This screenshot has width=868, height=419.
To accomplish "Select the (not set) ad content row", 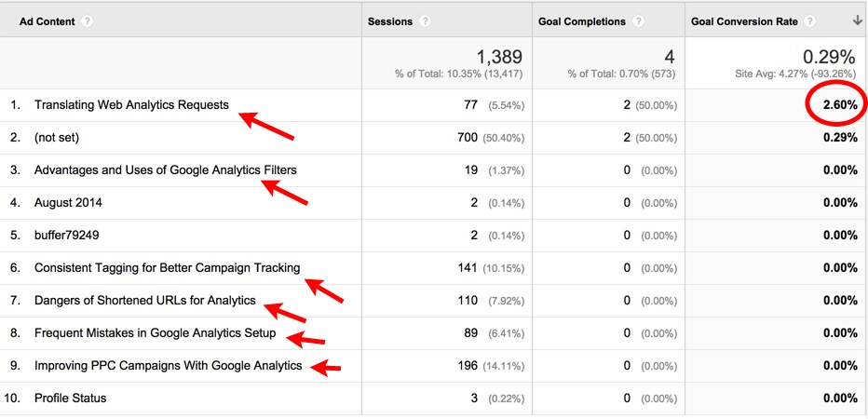I will pyautogui.click(x=57, y=138).
